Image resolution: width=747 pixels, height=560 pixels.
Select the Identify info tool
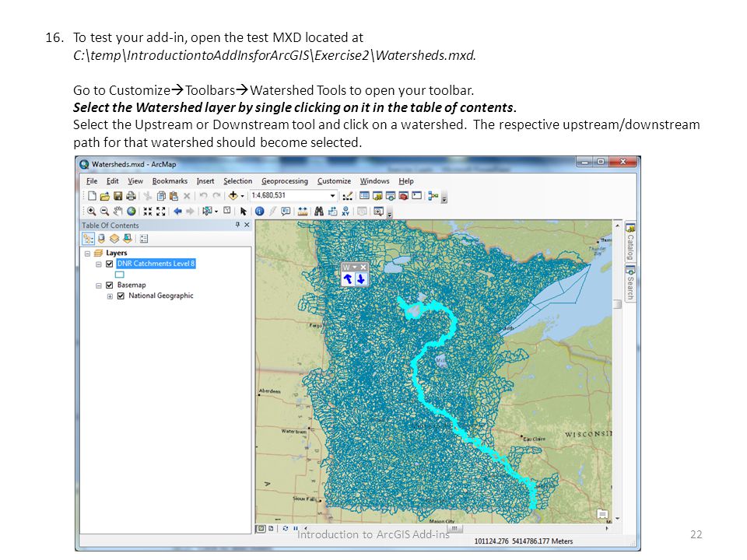259,212
